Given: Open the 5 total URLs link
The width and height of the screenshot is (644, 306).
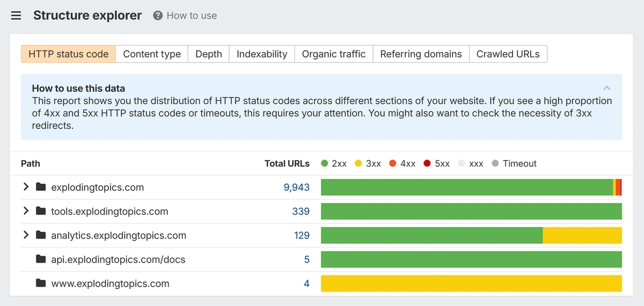Looking at the screenshot, I should coord(307,259).
